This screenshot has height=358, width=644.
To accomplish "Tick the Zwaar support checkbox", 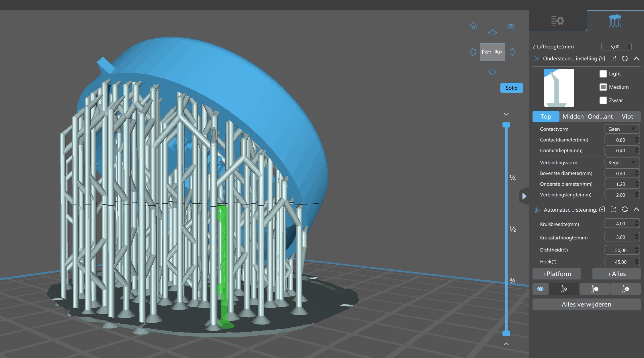I will [x=603, y=100].
